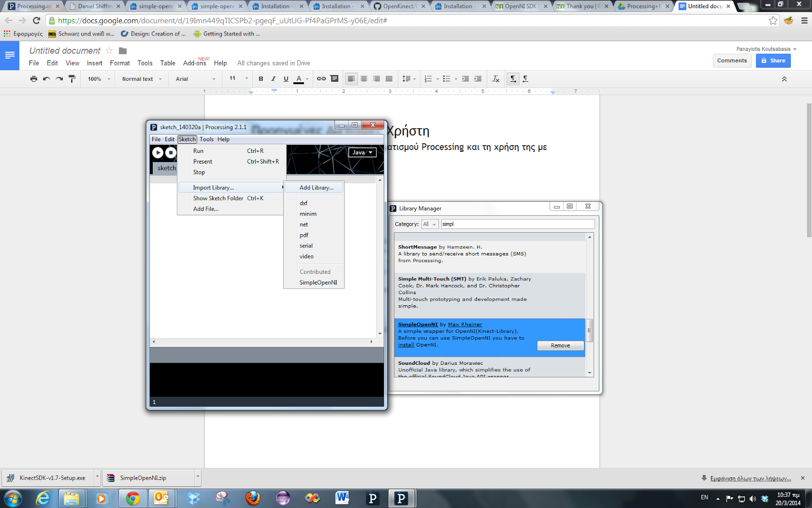Open Word from the taskbar
812x508 pixels.
342,498
